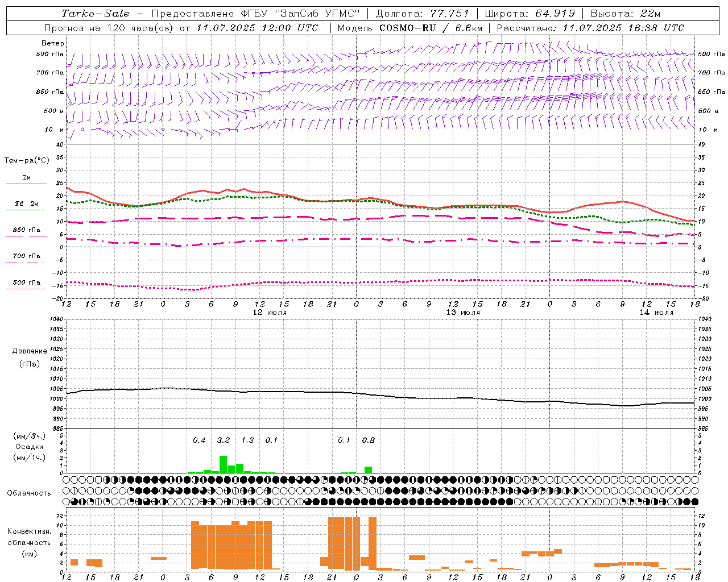Click the 'Осадки' precipitation label
Image resolution: width=728 pixels, height=582 pixels.
(30, 447)
